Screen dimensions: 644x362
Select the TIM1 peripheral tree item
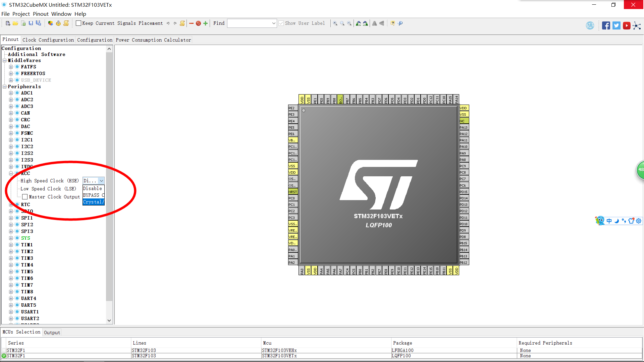click(27, 245)
